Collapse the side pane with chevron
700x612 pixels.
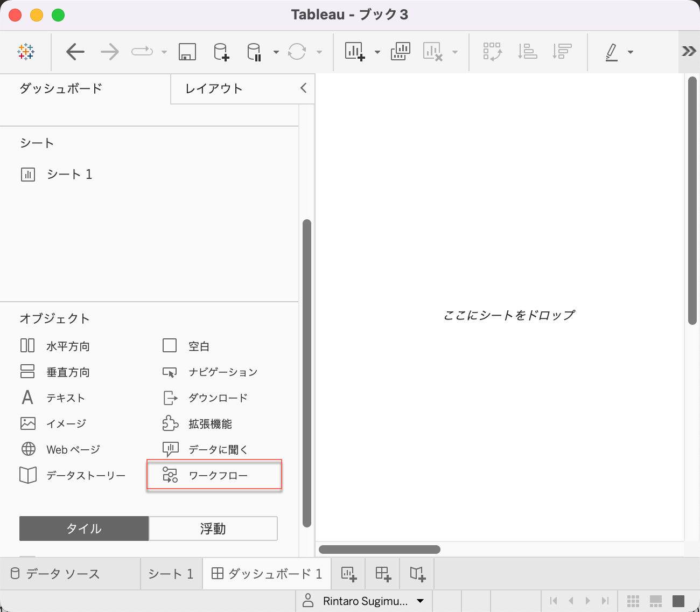(303, 88)
